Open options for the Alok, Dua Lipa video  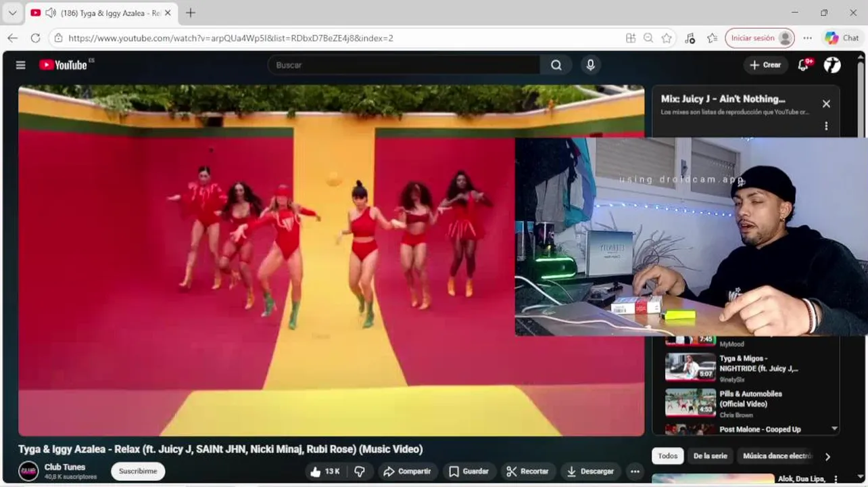[x=834, y=479]
